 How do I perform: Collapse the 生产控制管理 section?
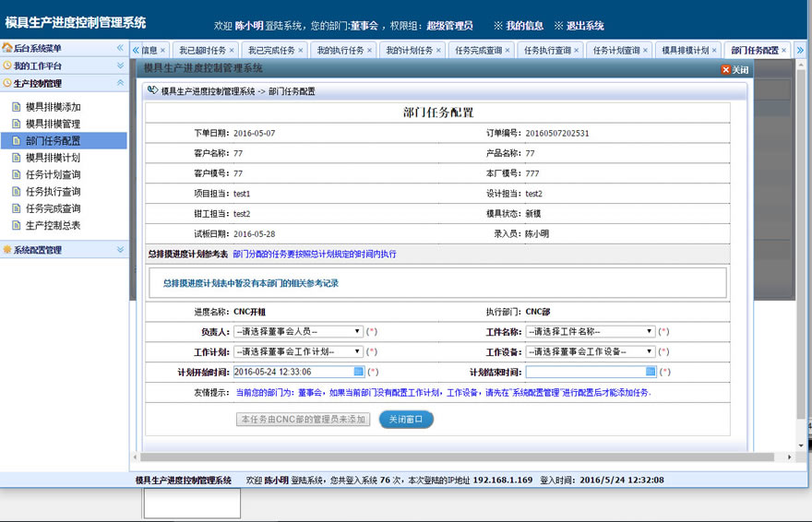click(x=120, y=83)
